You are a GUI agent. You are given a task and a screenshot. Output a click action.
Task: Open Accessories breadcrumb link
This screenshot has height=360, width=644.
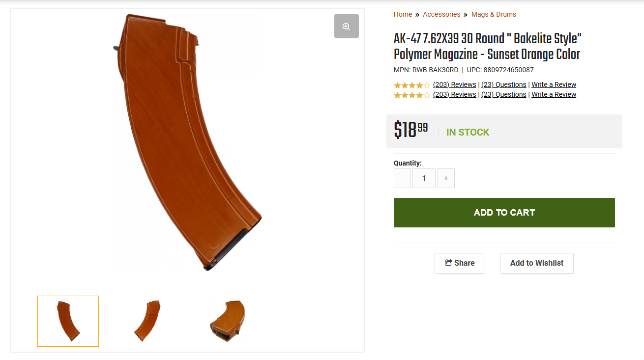coord(441,14)
